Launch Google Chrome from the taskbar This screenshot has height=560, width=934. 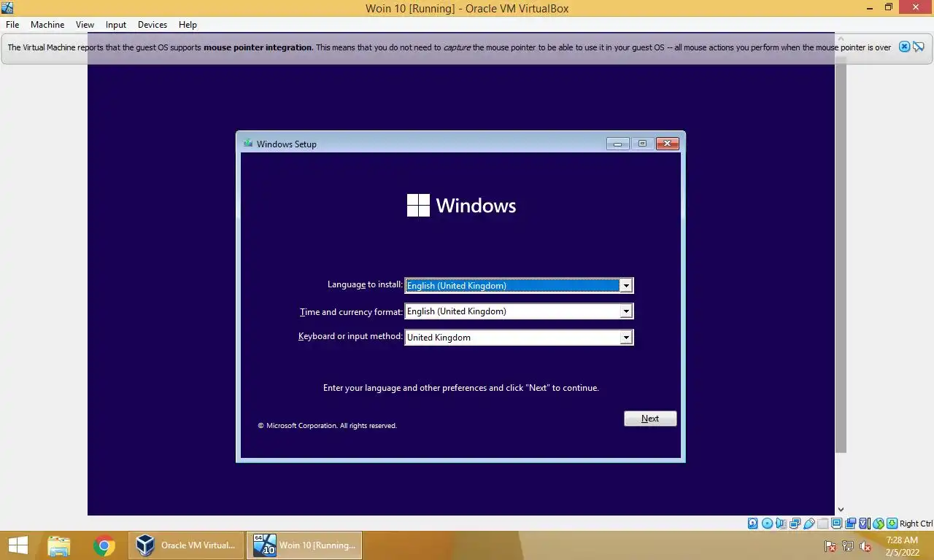coord(104,545)
